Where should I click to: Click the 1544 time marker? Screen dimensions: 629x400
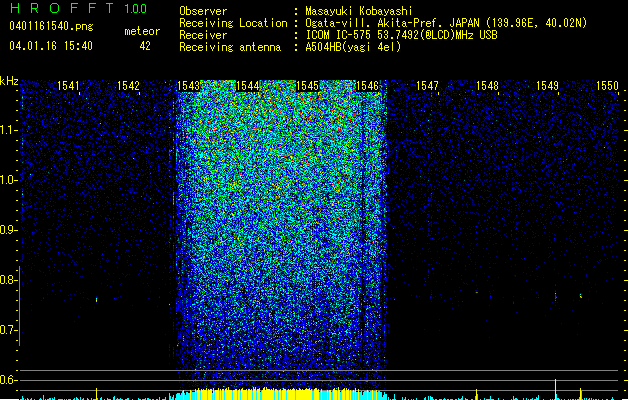point(248,85)
